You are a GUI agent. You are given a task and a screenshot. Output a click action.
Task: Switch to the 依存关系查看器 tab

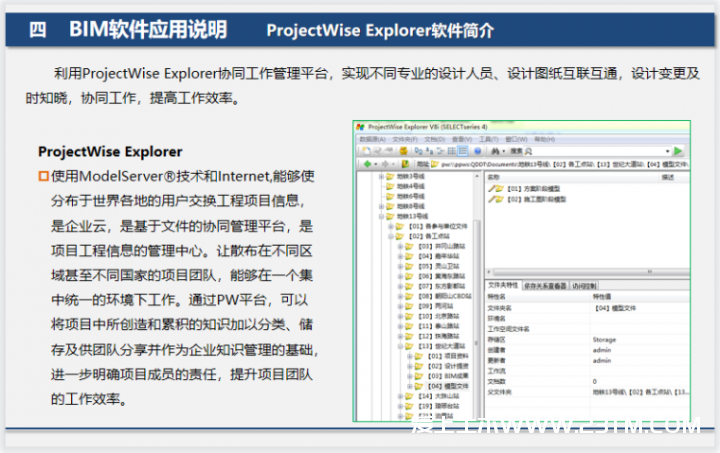coord(545,286)
